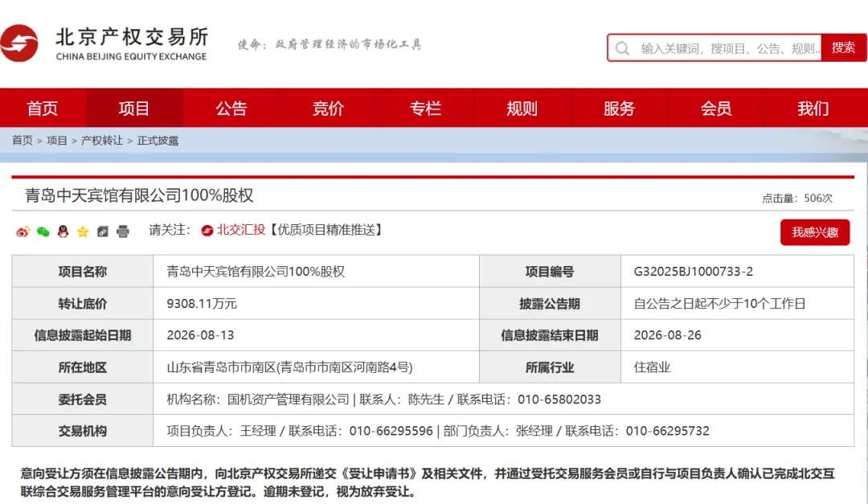Click the 所属行业 label cell

[x=550, y=367]
